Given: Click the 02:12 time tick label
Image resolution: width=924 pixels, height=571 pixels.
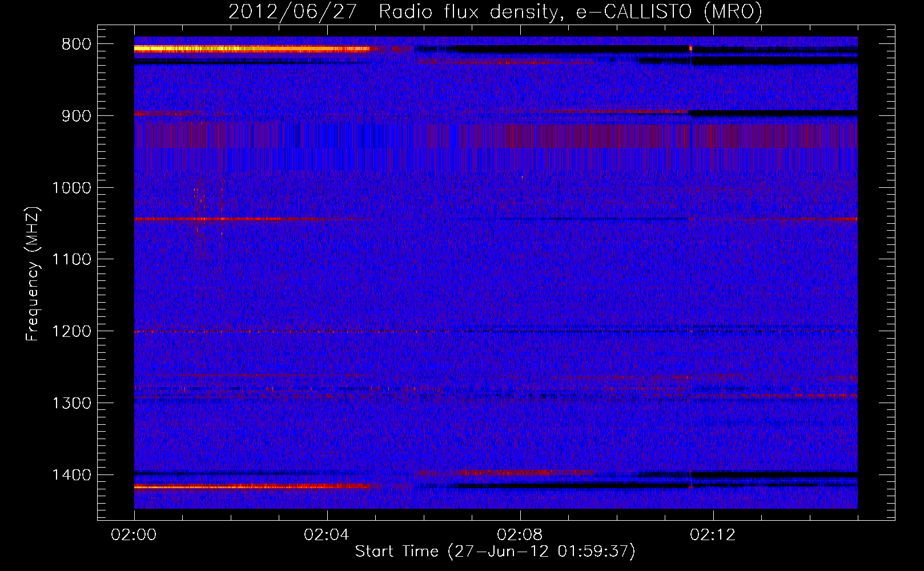Looking at the screenshot, I should (x=713, y=535).
